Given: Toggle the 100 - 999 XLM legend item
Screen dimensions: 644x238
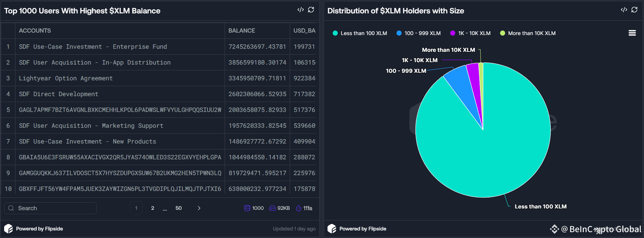Looking at the screenshot, I should [418, 33].
